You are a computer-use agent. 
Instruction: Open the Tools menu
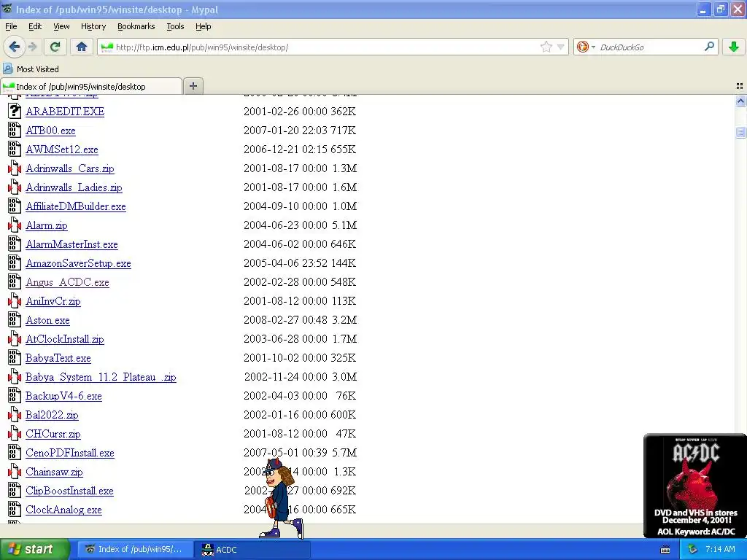(175, 26)
